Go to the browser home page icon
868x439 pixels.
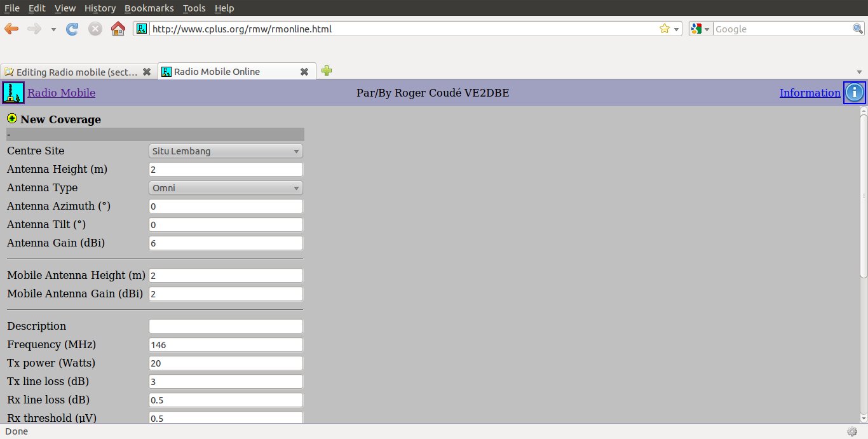point(118,29)
